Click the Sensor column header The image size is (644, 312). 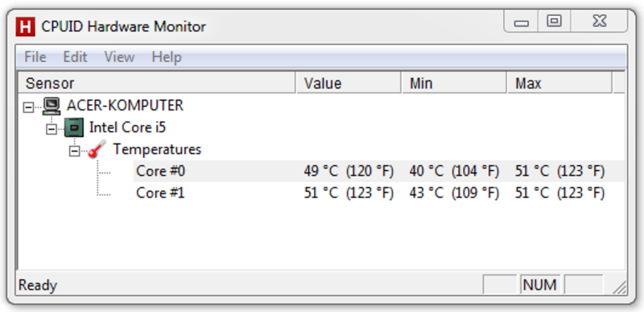(157, 84)
